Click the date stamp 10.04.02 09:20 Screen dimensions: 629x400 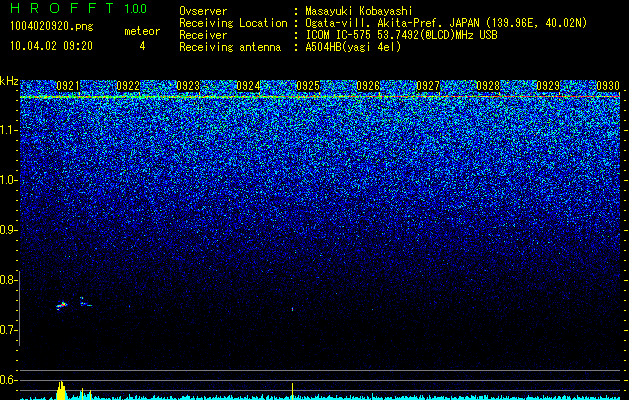pyautogui.click(x=51, y=46)
